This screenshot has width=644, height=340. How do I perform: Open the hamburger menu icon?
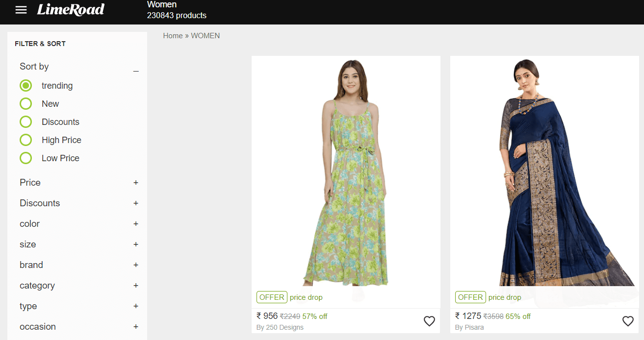[21, 10]
